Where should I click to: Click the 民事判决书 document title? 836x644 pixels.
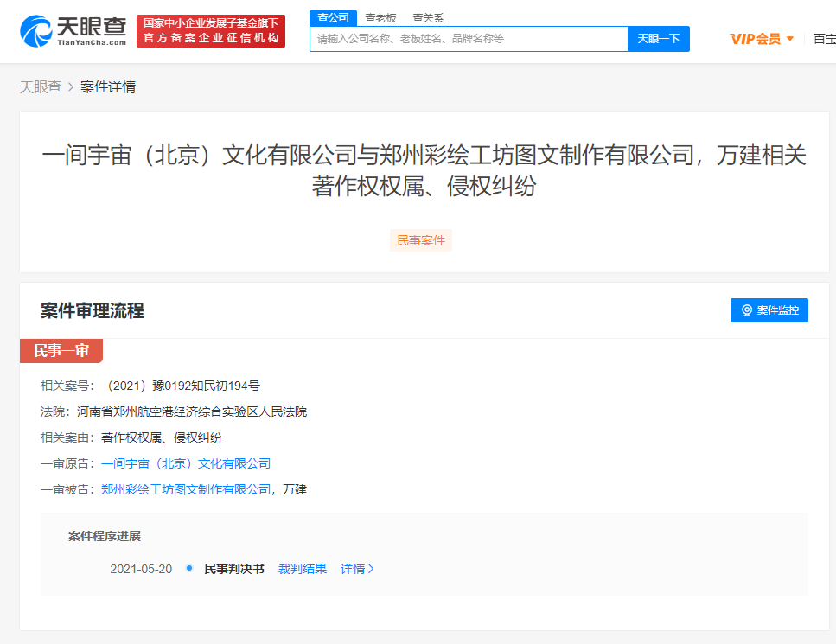point(234,569)
